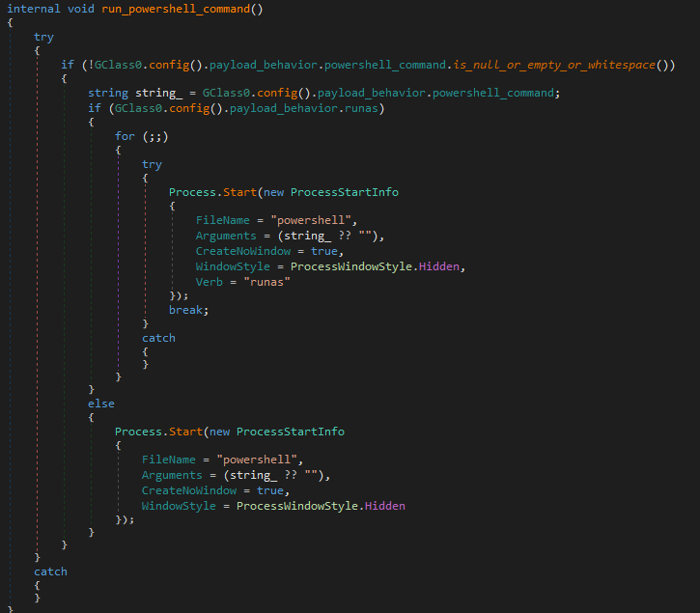Click 'CreateNoWindow' in the else branch initializer
The height and width of the screenshot is (613, 700).
point(189,490)
